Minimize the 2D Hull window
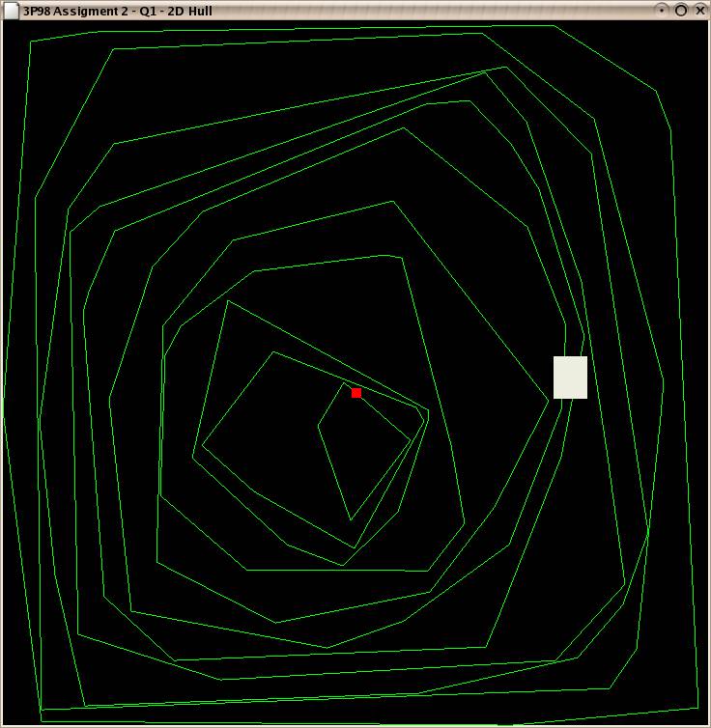 pos(662,11)
